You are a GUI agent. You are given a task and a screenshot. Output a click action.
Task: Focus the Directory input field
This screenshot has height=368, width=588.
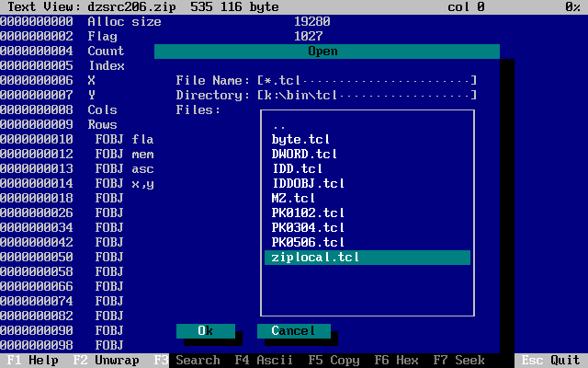tap(367, 95)
